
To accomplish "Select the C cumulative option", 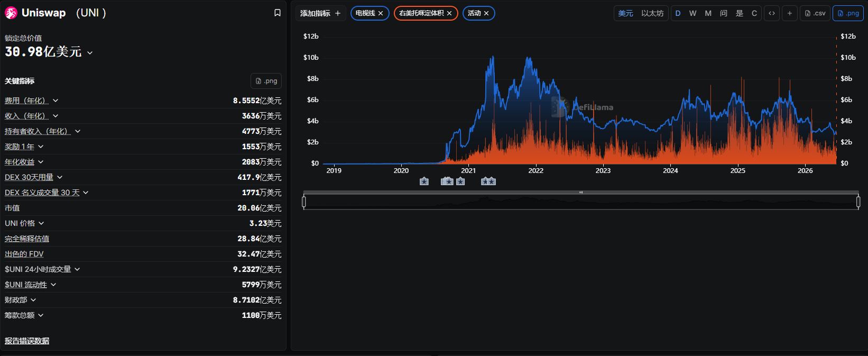I will (754, 13).
